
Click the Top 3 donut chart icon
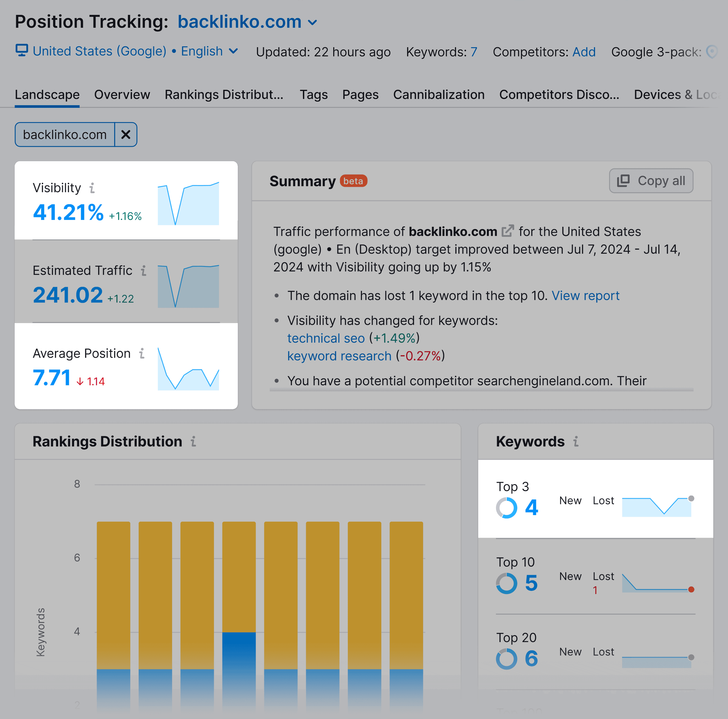click(506, 507)
